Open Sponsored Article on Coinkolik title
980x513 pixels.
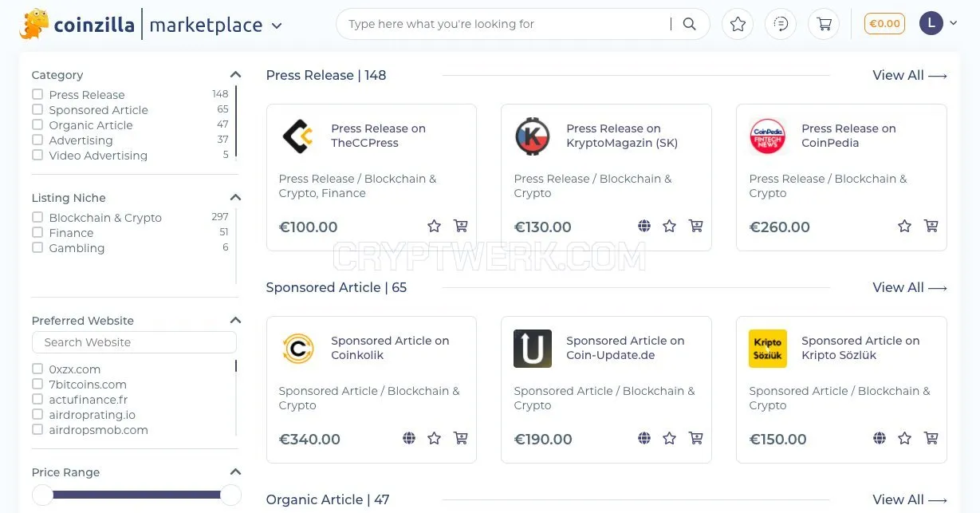(x=390, y=348)
